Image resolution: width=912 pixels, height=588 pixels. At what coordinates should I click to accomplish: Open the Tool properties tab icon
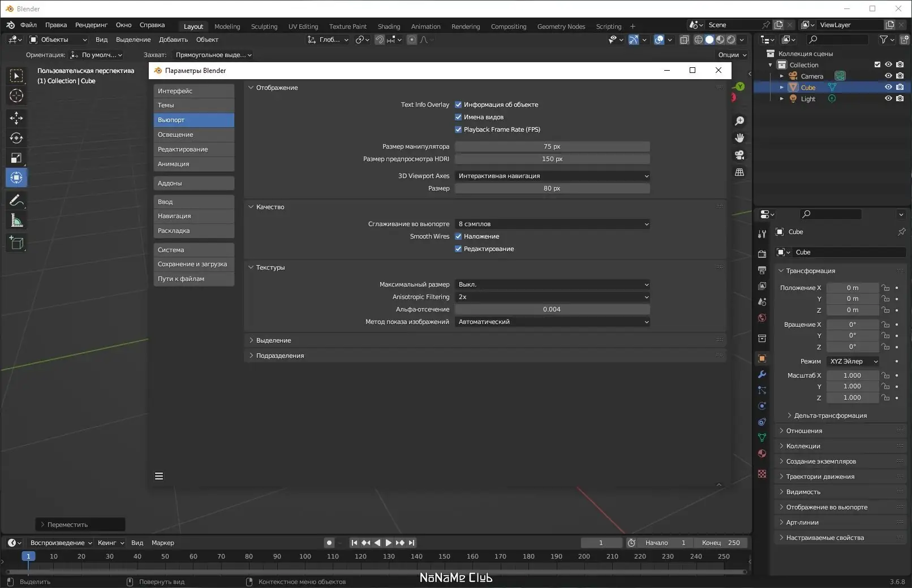pyautogui.click(x=762, y=234)
